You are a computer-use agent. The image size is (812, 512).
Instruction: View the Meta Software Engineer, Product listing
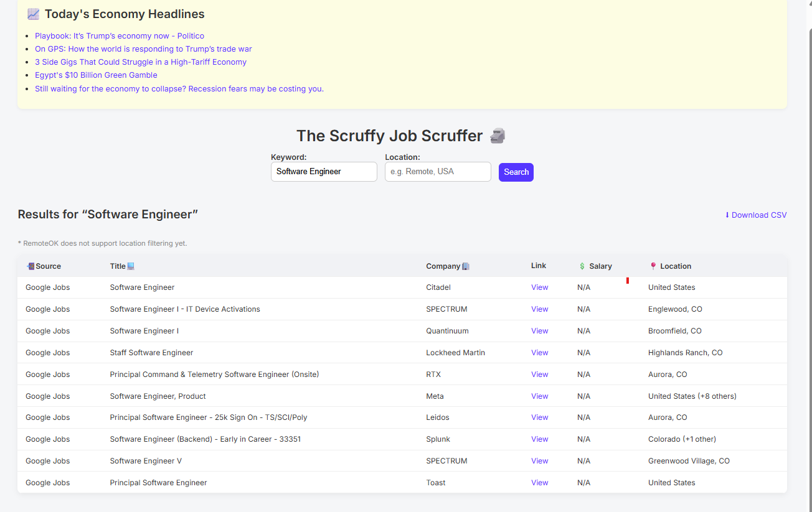coord(539,396)
